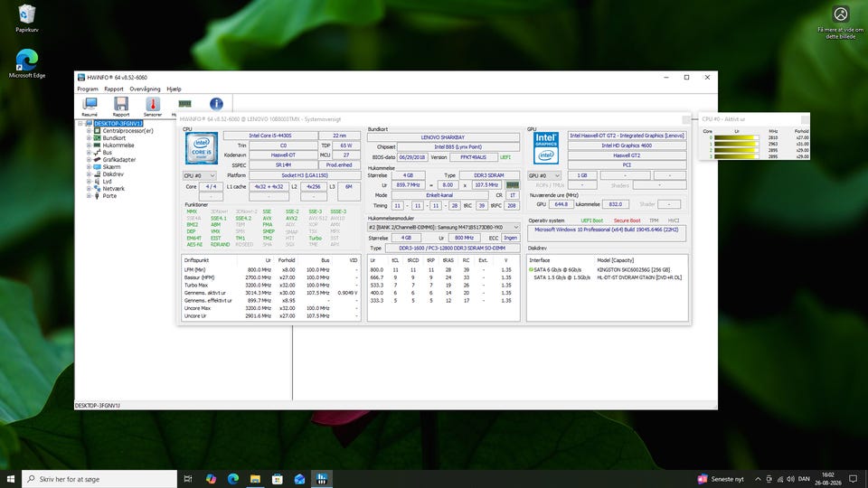This screenshot has width=868, height=488.
Task: Click the Netværk network icon in tree
Action: tap(97, 188)
